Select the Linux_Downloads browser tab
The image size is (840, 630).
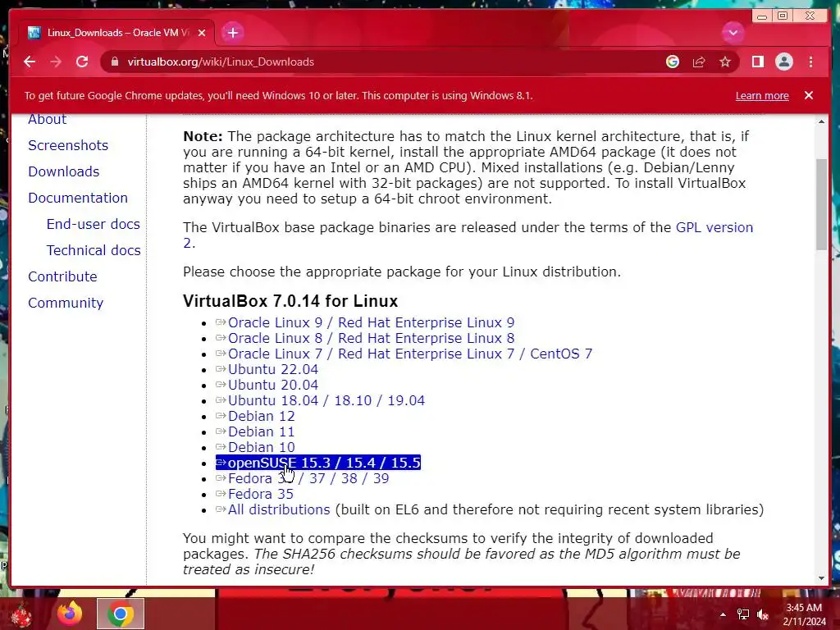[116, 33]
